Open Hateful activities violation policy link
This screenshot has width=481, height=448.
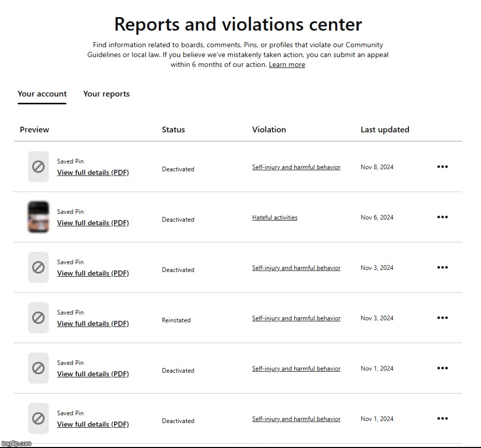tap(274, 218)
